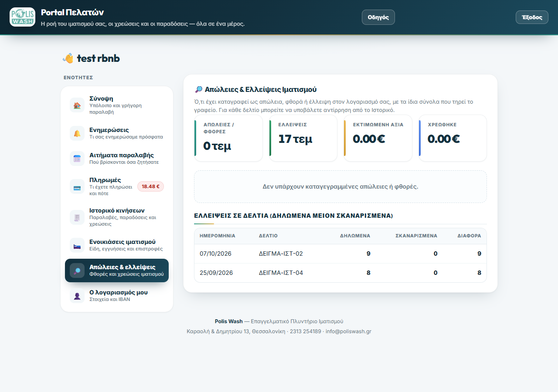Click the credit card icon beside Πληρωμές

point(77,186)
